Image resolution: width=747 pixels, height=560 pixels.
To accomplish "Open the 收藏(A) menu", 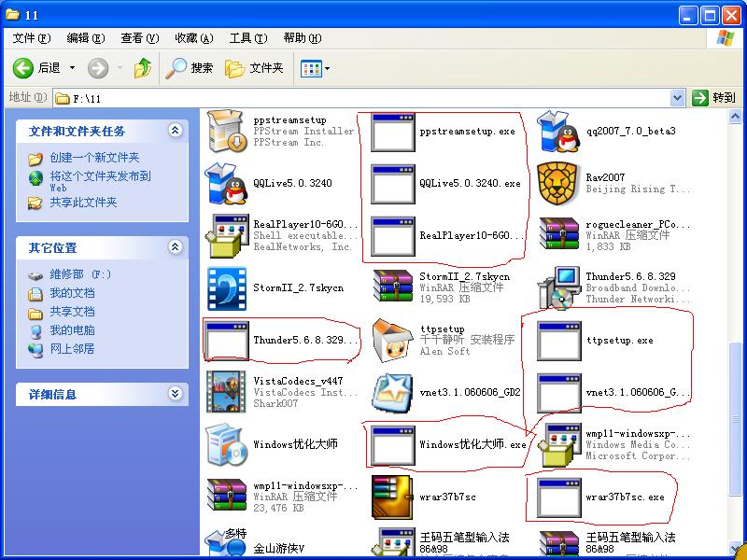I will tap(194, 38).
